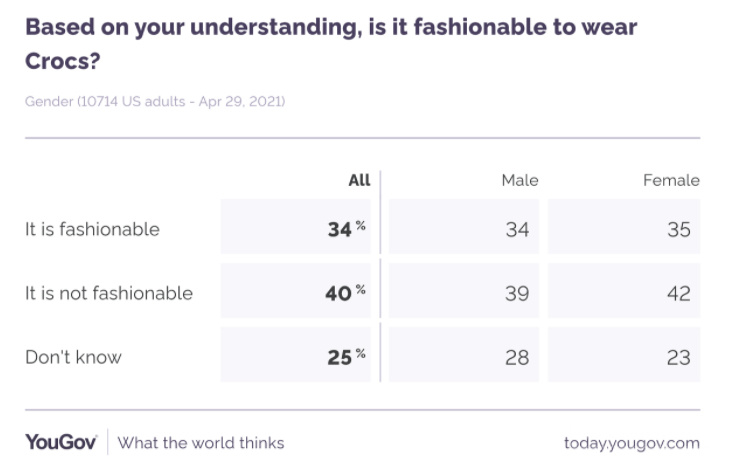The image size is (730, 468).
Task: Click the Female don't know value 23
Action: 678,357
